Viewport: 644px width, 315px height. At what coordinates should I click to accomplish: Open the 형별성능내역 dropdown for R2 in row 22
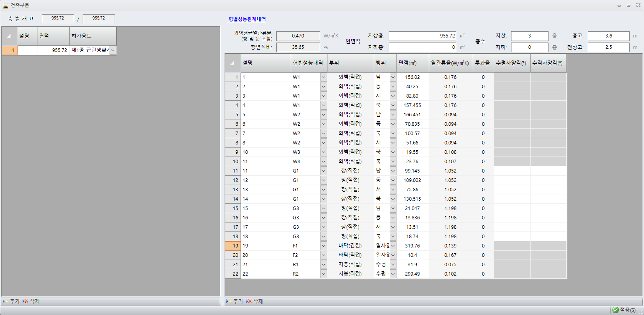tap(323, 274)
